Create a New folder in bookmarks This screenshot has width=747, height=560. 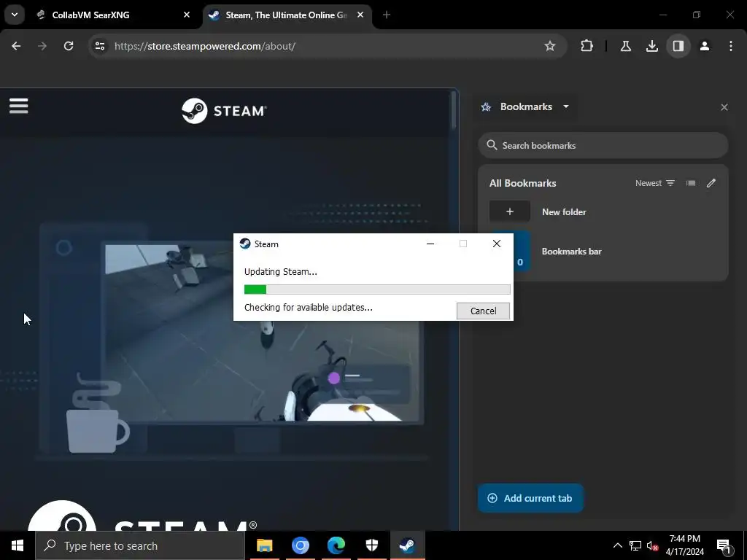(x=603, y=211)
